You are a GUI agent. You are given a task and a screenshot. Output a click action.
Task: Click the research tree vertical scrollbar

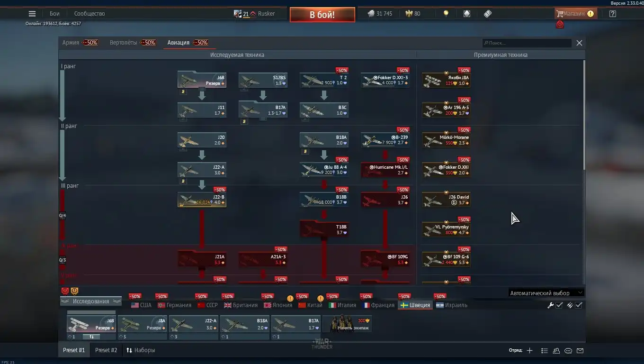coord(583,115)
